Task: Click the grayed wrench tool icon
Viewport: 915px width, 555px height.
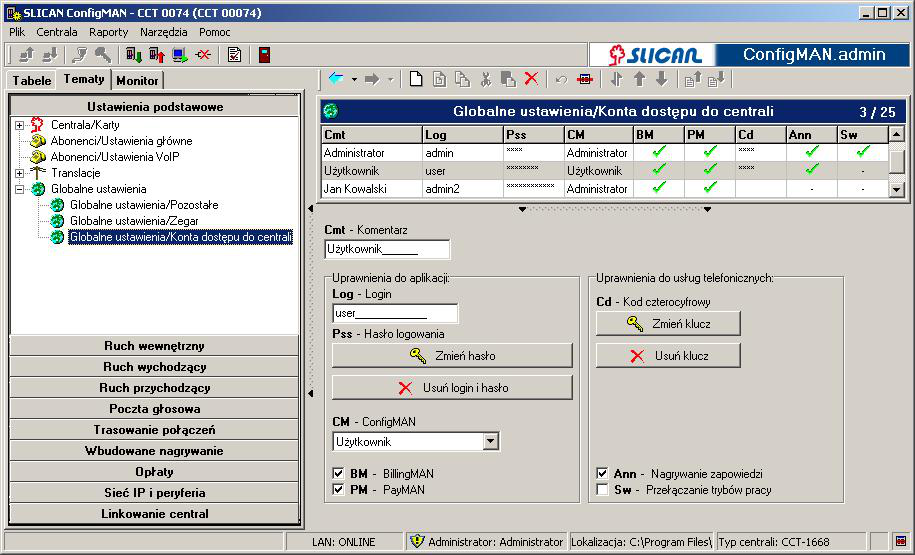Action: tap(103, 55)
